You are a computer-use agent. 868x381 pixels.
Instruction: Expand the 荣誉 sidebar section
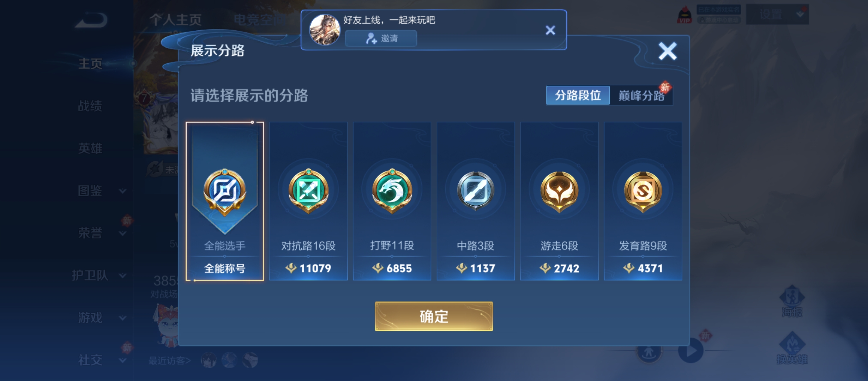pyautogui.click(x=122, y=233)
